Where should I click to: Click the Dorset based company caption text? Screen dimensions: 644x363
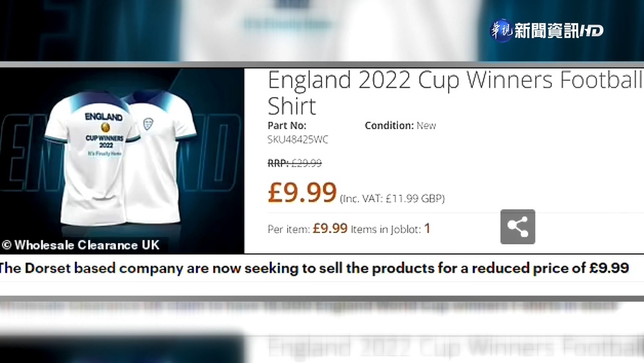(x=314, y=268)
